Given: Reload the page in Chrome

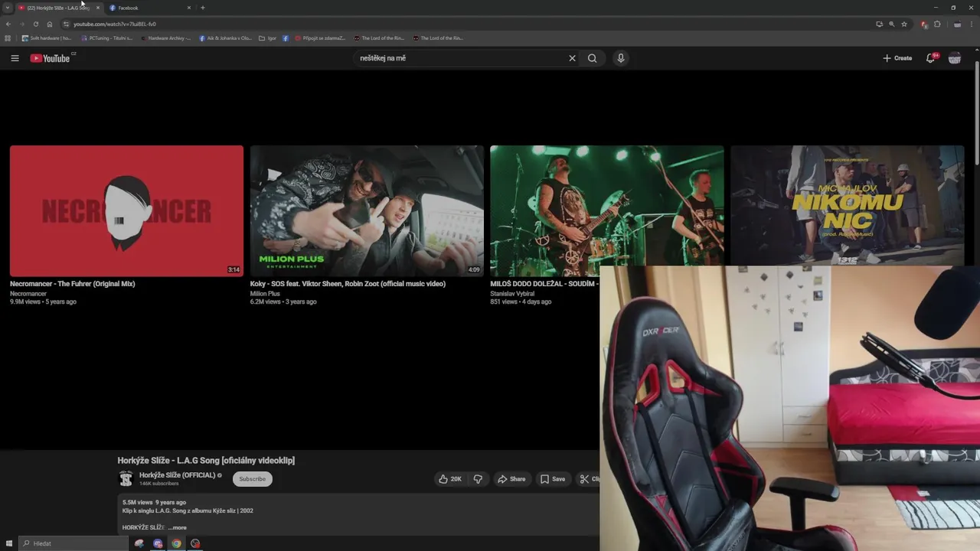Looking at the screenshot, I should click(35, 24).
